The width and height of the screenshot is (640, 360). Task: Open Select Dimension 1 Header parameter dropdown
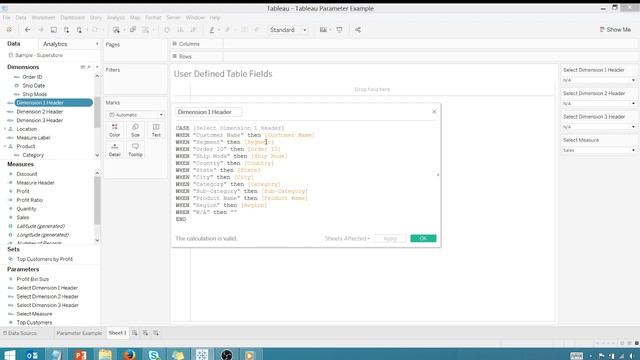[x=599, y=80]
